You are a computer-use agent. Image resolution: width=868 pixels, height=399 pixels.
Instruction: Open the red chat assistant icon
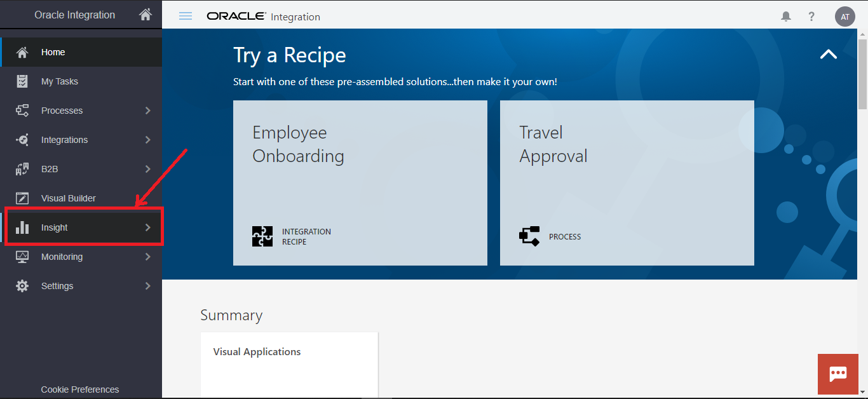[837, 374]
